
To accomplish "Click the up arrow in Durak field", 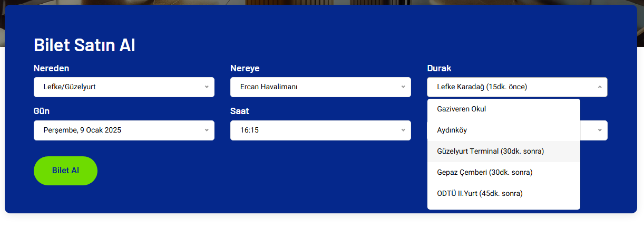I will point(600,87).
